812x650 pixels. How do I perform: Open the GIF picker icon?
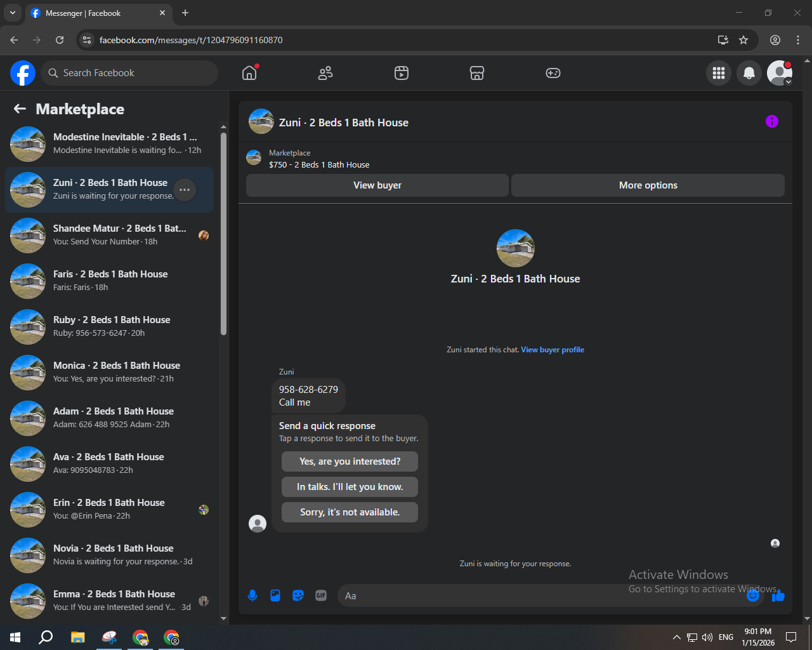click(x=321, y=595)
